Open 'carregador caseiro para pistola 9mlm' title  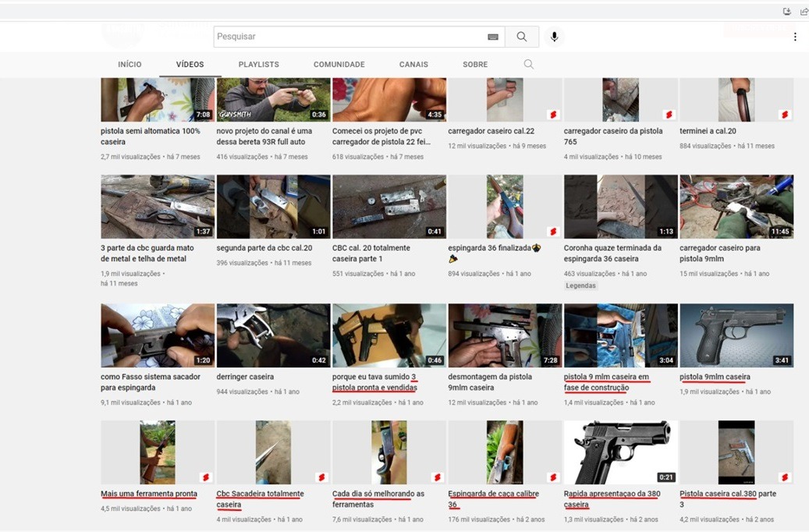pos(720,254)
